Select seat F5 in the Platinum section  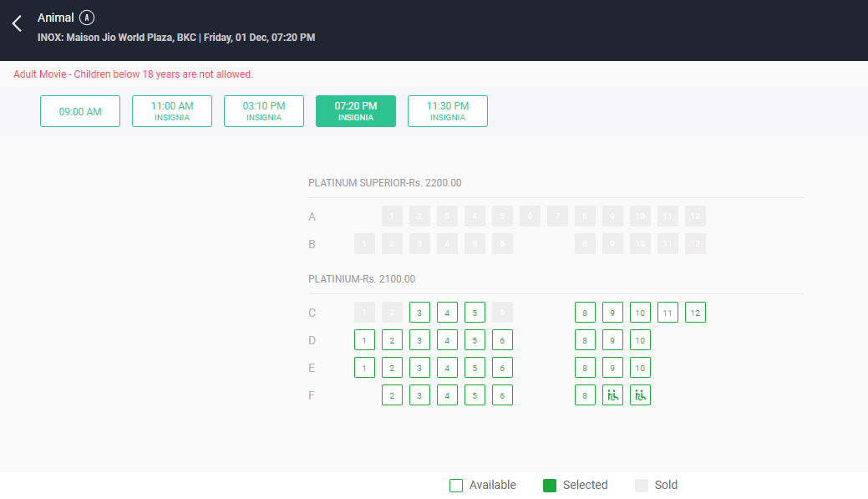pyautogui.click(x=475, y=395)
